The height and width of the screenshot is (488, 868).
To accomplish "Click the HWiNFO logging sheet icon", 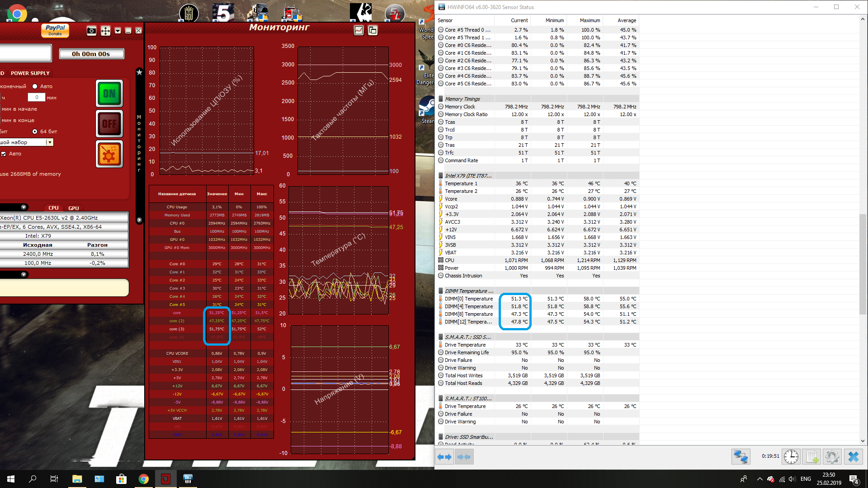I will click(x=812, y=457).
